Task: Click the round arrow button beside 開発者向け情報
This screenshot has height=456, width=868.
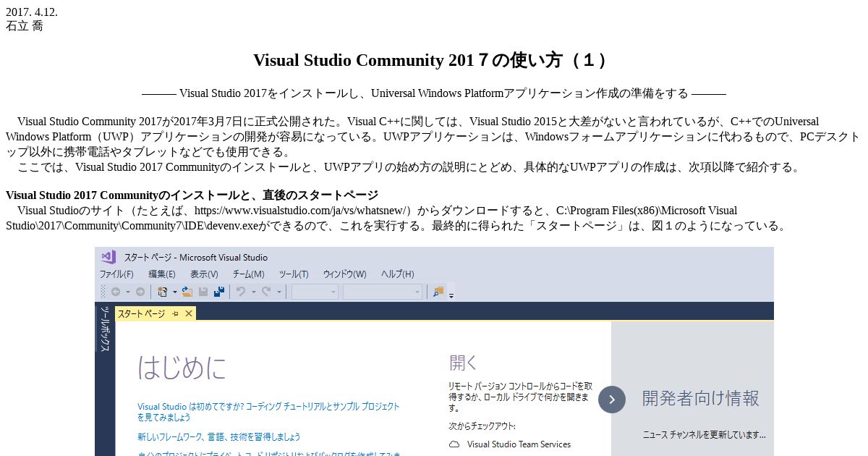Action: (x=612, y=400)
